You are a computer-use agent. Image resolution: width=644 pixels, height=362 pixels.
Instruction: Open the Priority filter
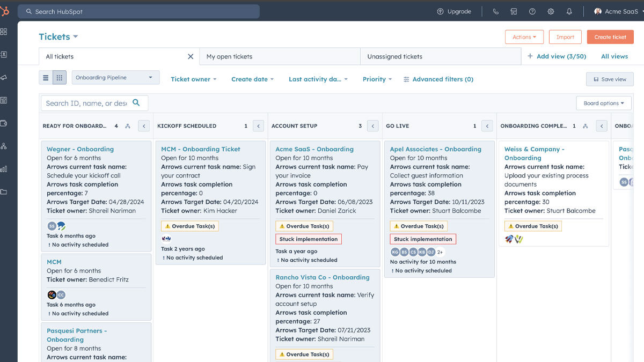point(377,79)
